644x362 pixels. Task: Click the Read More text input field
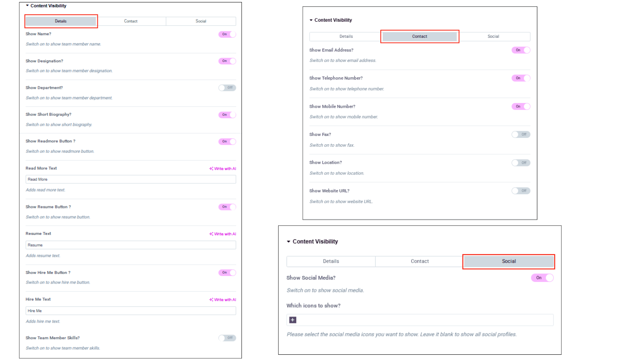coord(131,179)
